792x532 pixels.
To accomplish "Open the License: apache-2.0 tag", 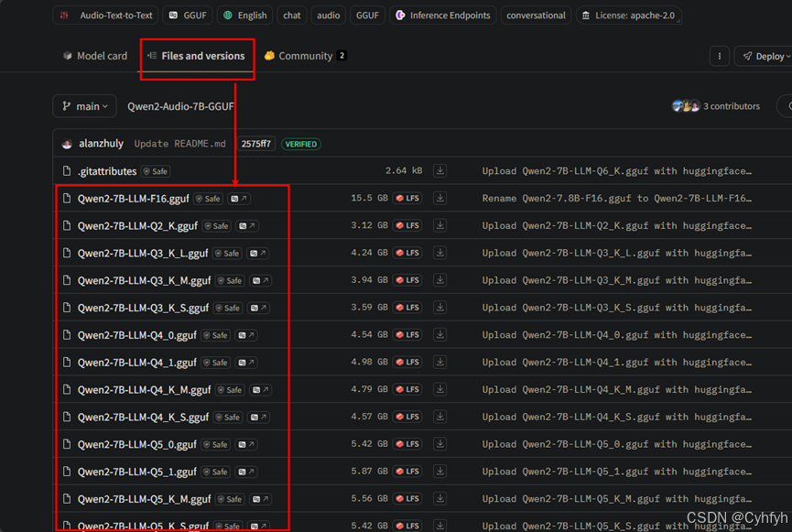I will click(x=628, y=16).
